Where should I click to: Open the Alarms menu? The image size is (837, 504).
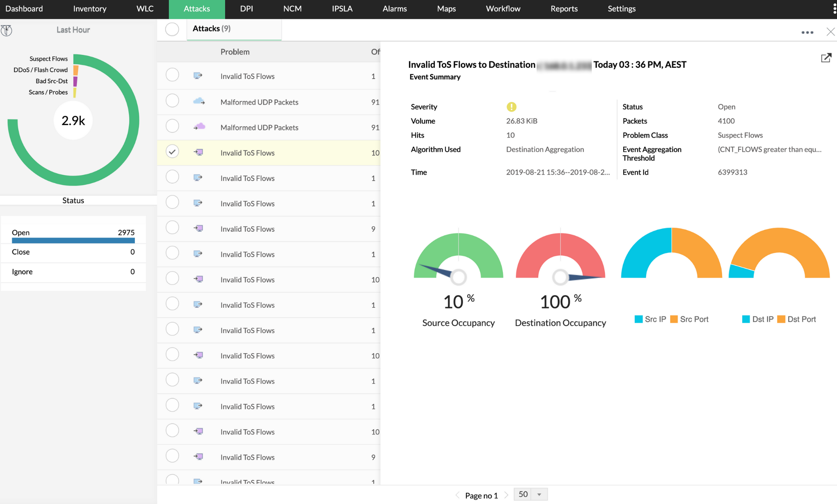(x=394, y=9)
